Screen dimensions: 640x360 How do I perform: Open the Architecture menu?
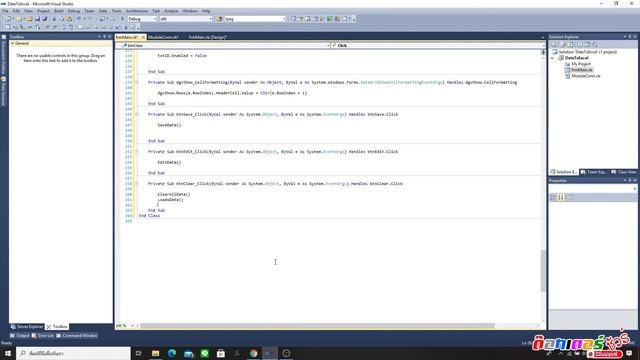point(137,11)
